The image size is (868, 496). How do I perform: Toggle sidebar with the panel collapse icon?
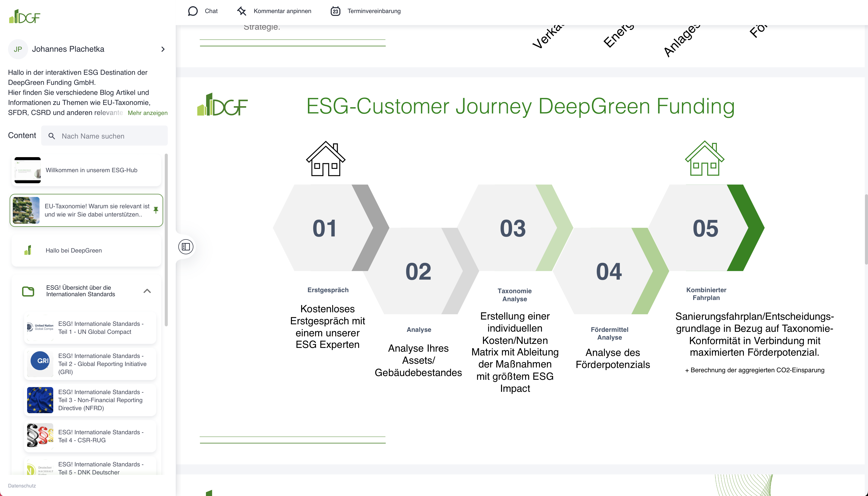[186, 247]
